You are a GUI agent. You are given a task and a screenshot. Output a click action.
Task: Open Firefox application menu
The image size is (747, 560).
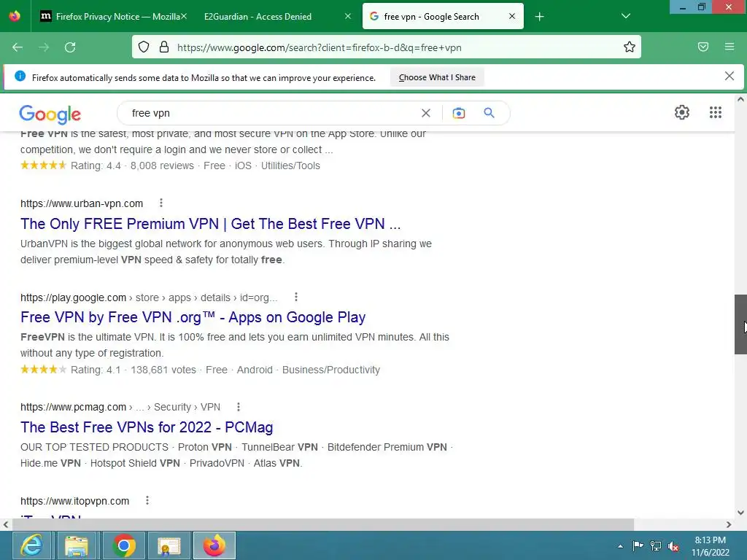pos(729,47)
